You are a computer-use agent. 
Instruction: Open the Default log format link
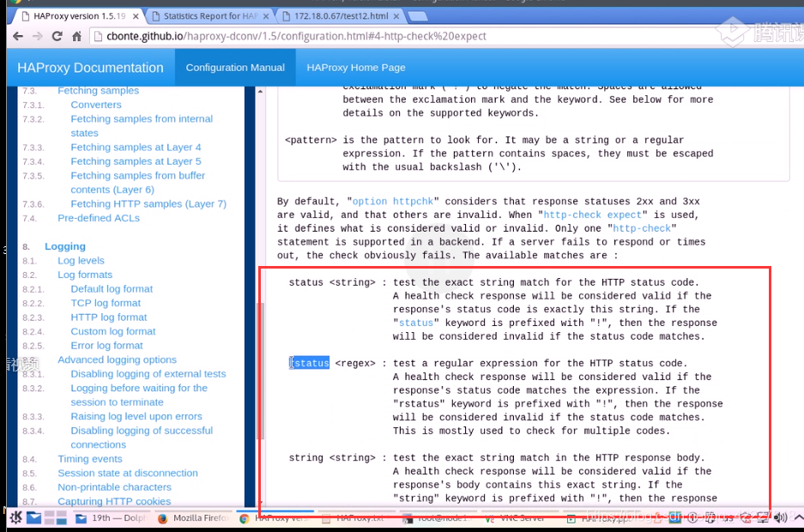(112, 289)
